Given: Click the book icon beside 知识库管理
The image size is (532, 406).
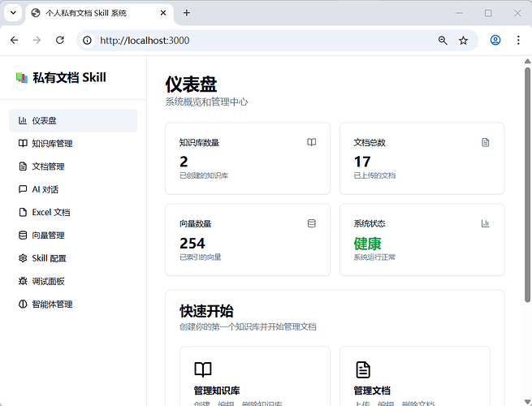Looking at the screenshot, I should [23, 144].
